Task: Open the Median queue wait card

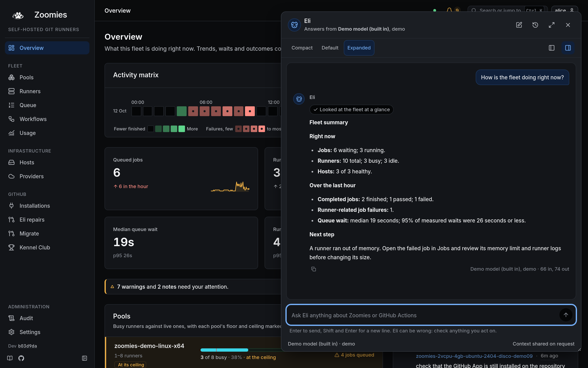Action: pyautogui.click(x=181, y=243)
